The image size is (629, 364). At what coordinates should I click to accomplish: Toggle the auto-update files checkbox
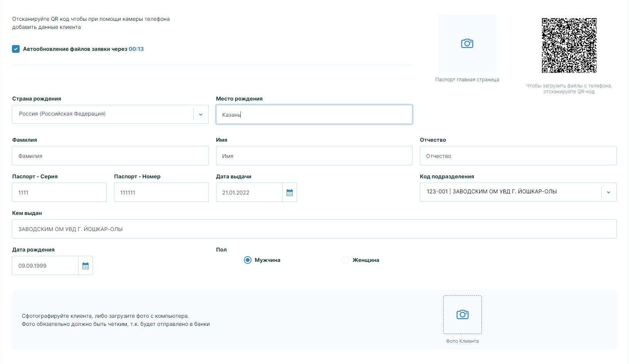16,49
